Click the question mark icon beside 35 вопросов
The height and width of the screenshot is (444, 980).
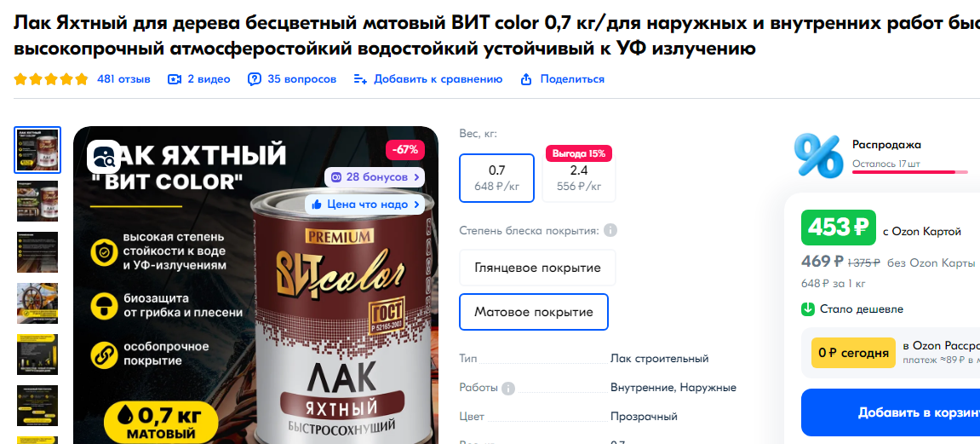point(255,79)
